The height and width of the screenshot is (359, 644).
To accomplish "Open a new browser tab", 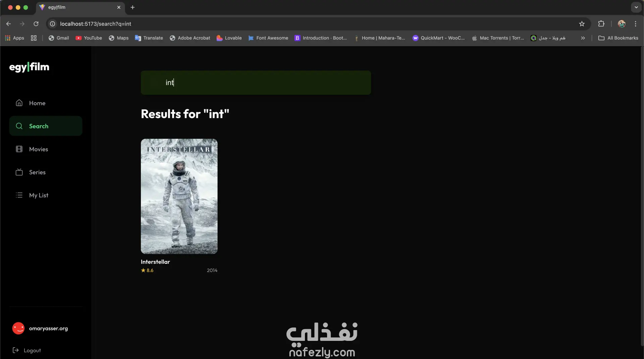I will 132,7.
